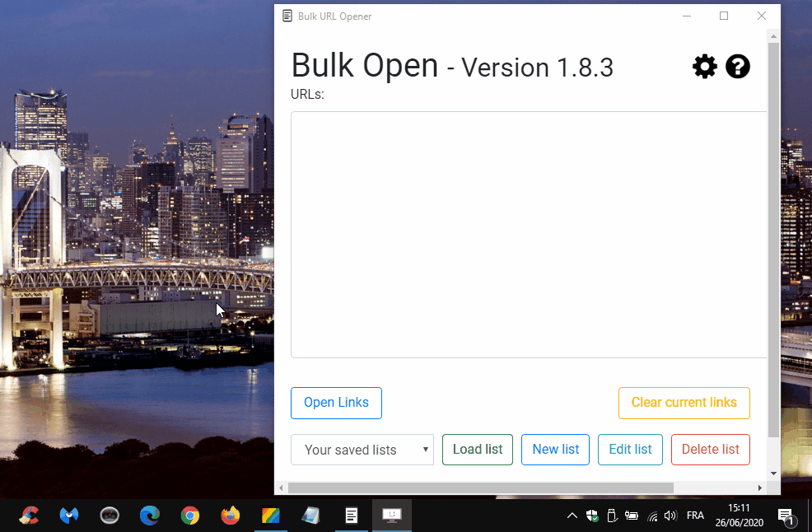Click the vertical scrollbar thumb
Image resolution: width=812 pixels, height=532 pixels.
point(773,240)
